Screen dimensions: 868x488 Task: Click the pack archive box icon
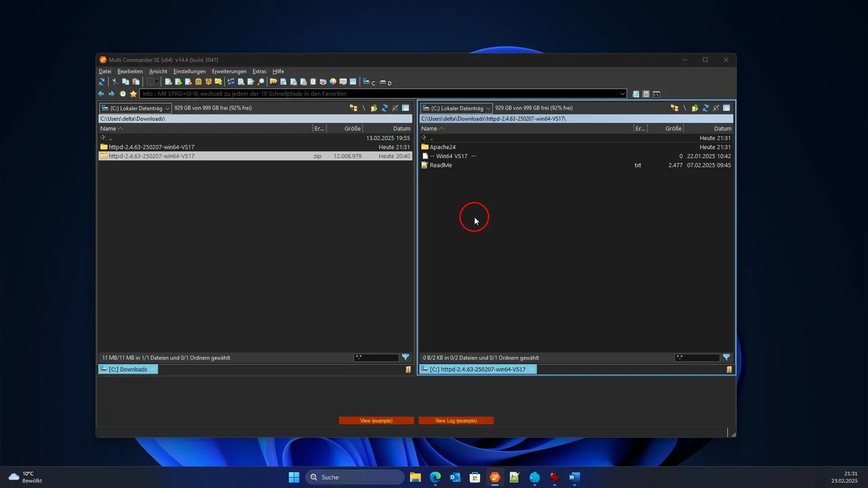[x=198, y=82]
